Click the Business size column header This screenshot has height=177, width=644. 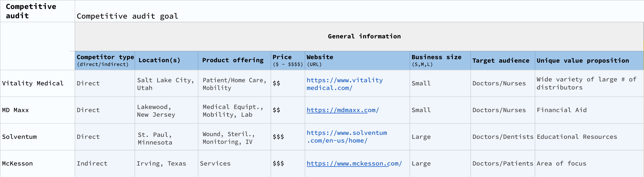[436, 61]
